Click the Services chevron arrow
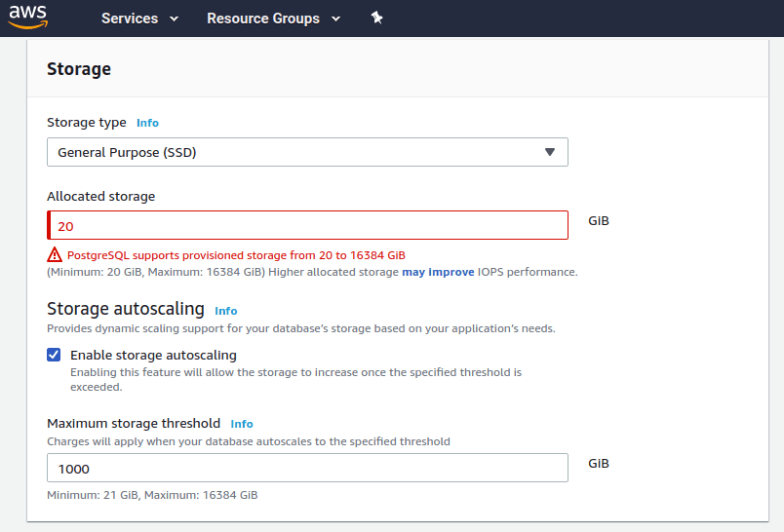Viewport: 784px width, 532px height. coord(174,19)
